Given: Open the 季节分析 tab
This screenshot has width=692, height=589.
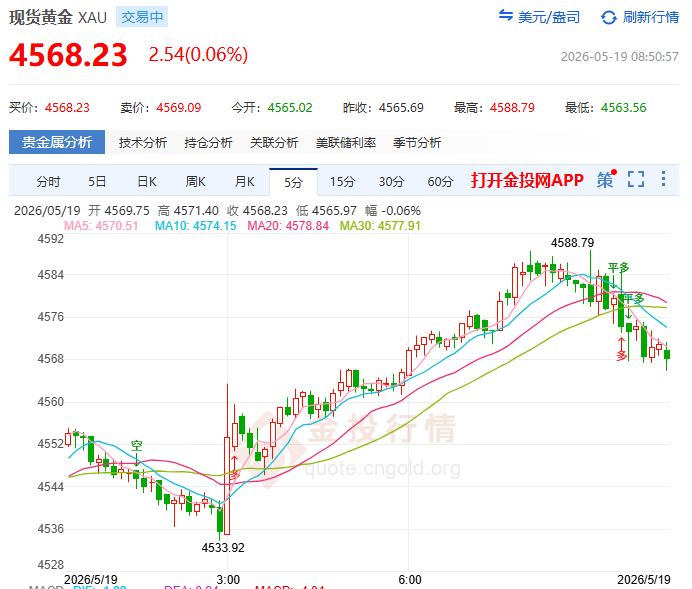Looking at the screenshot, I should tap(417, 143).
